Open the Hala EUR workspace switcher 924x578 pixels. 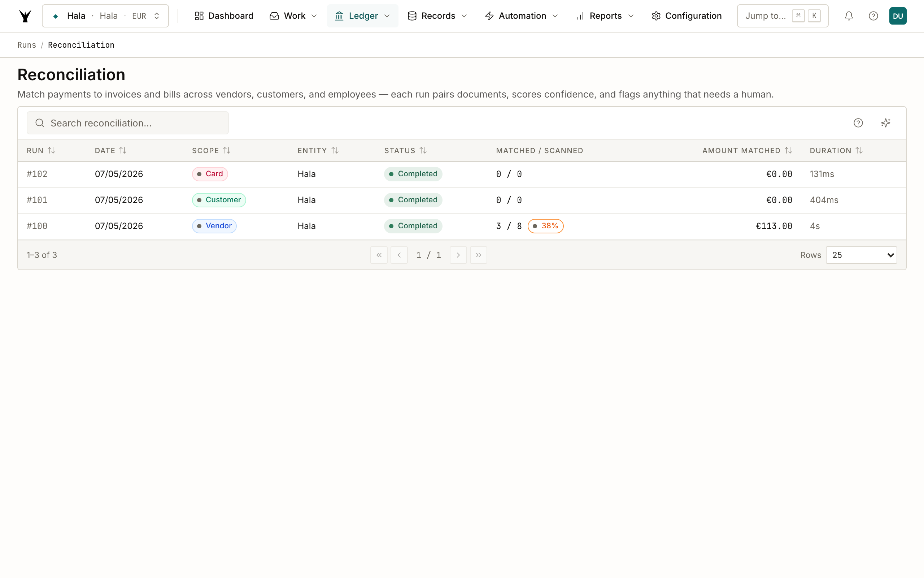[105, 16]
